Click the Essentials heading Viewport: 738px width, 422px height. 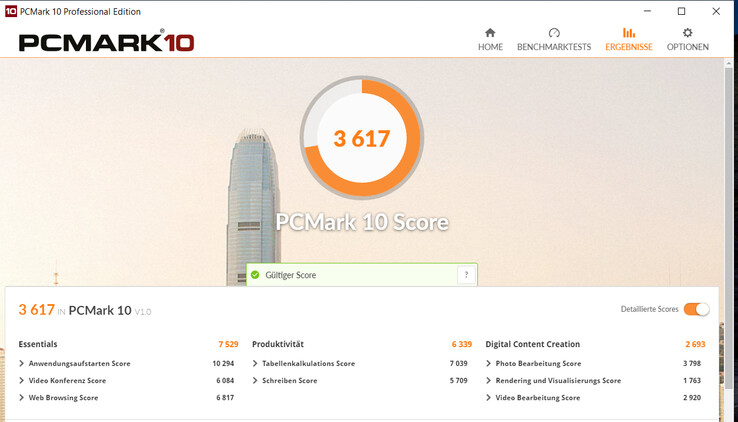pyautogui.click(x=38, y=344)
